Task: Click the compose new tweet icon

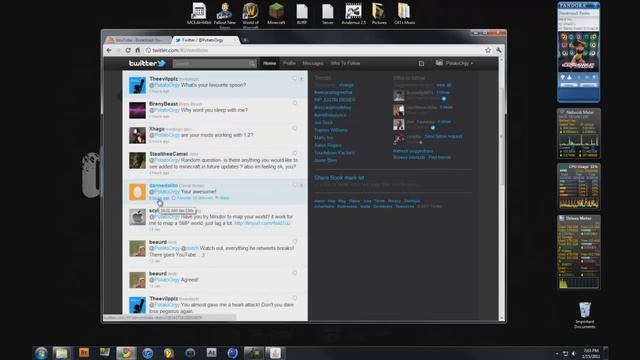Action: [x=421, y=63]
